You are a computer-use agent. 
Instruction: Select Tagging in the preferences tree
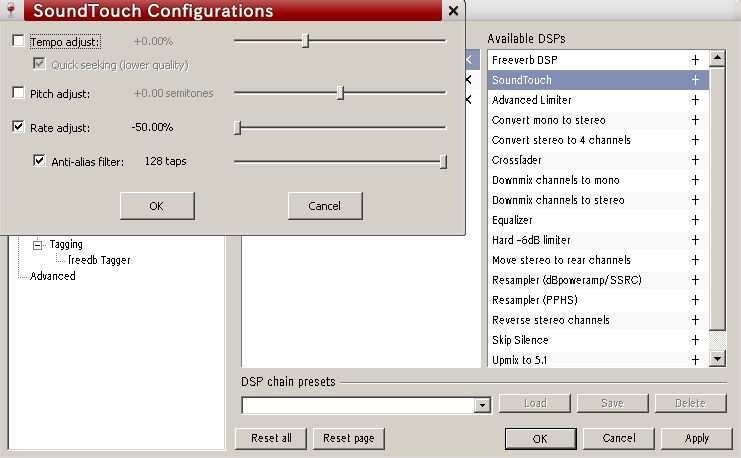[66, 244]
